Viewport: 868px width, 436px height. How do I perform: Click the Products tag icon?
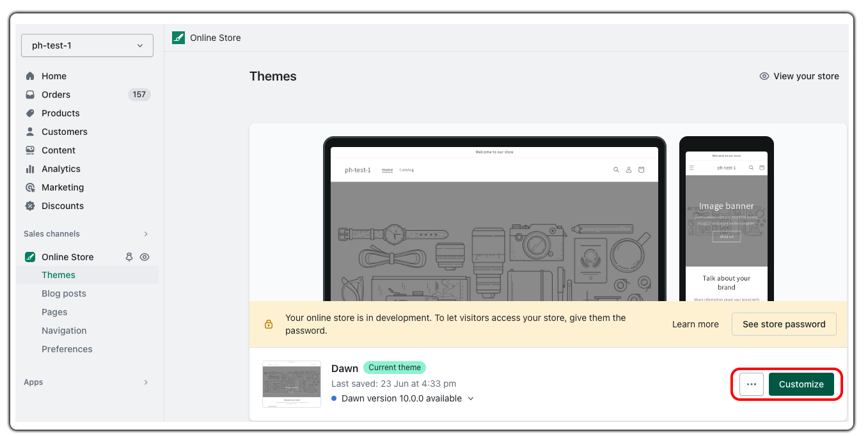tap(30, 113)
